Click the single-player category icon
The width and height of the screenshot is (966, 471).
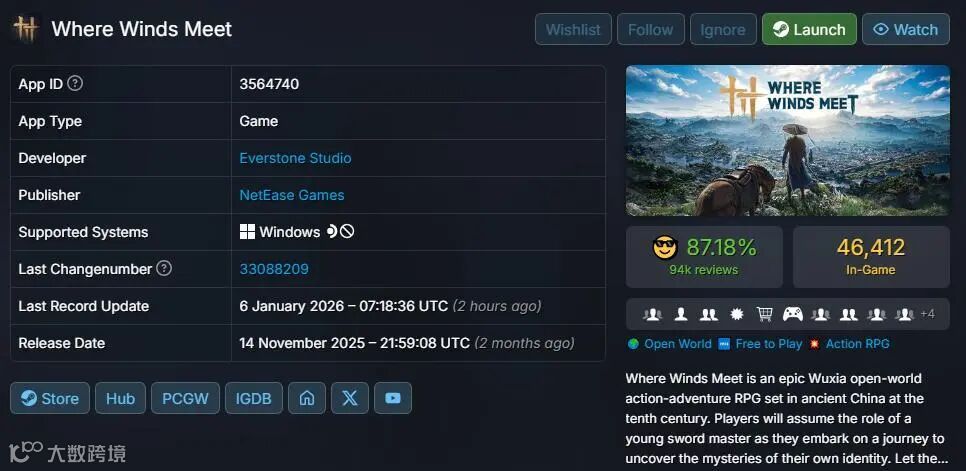(681, 315)
